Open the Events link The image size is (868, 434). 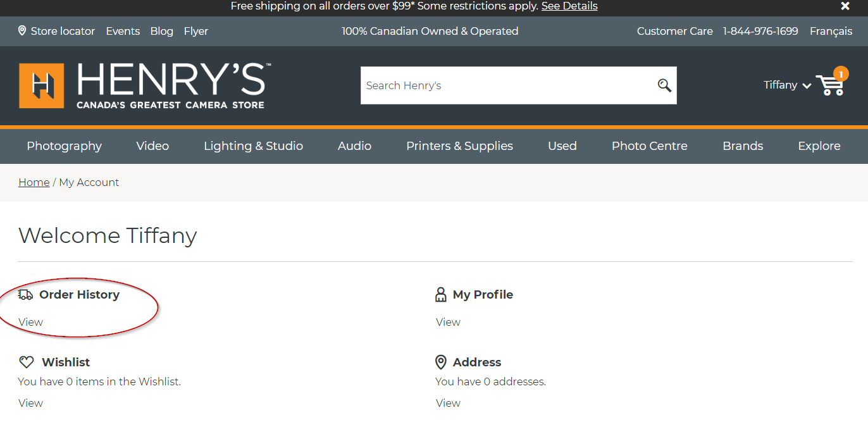123,31
